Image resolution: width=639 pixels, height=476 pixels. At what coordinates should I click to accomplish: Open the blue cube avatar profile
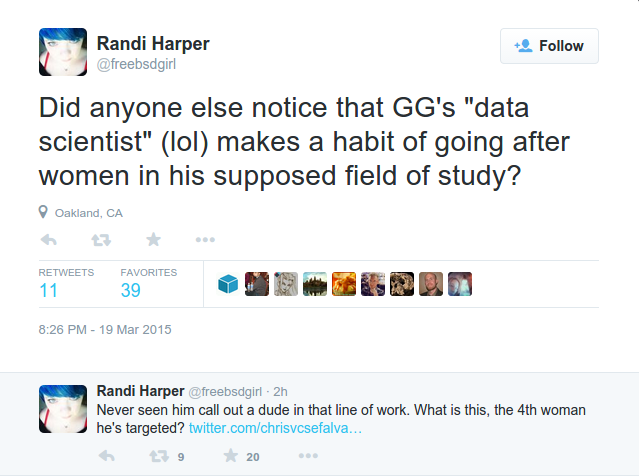click(x=228, y=284)
